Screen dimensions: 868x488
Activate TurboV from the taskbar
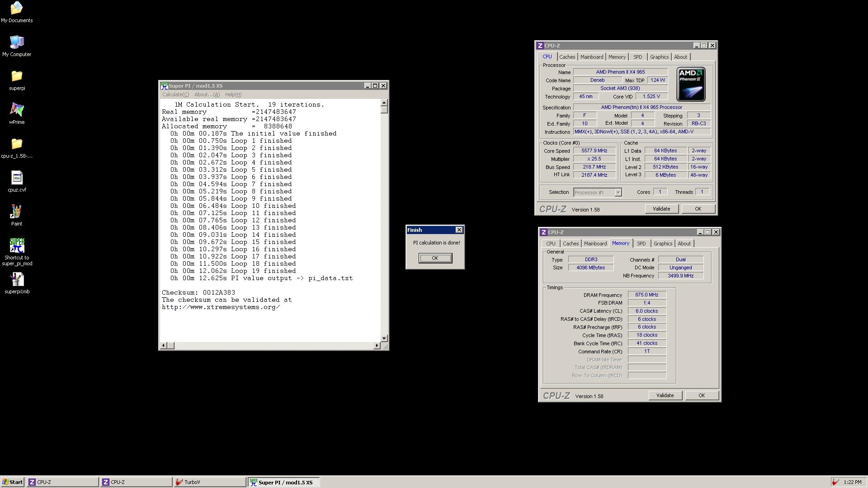[210, 482]
